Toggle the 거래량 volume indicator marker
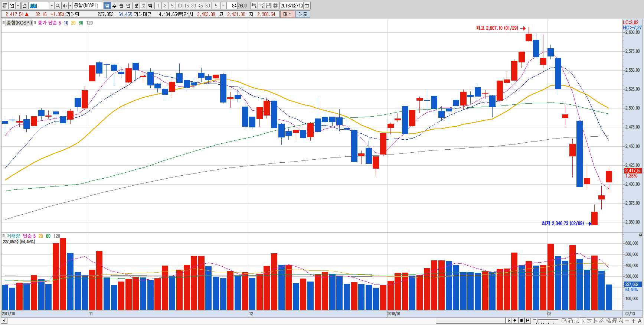Viewport: 644px width, 325px height. [x=3, y=236]
